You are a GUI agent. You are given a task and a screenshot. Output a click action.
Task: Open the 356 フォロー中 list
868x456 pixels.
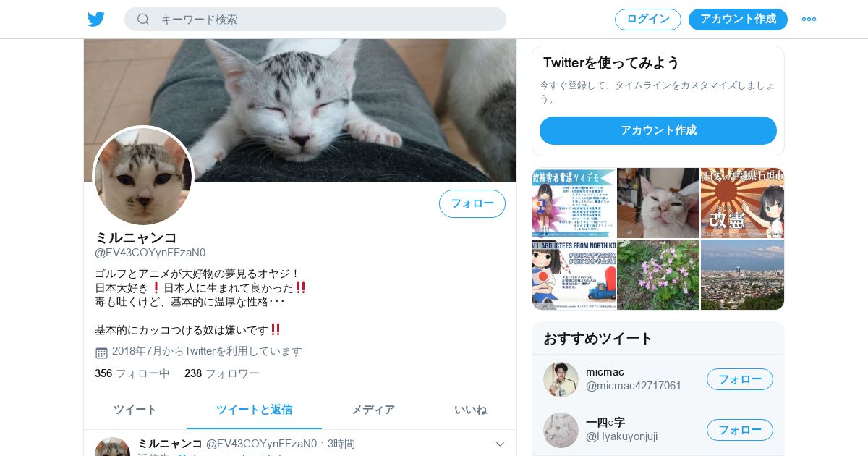click(x=132, y=373)
